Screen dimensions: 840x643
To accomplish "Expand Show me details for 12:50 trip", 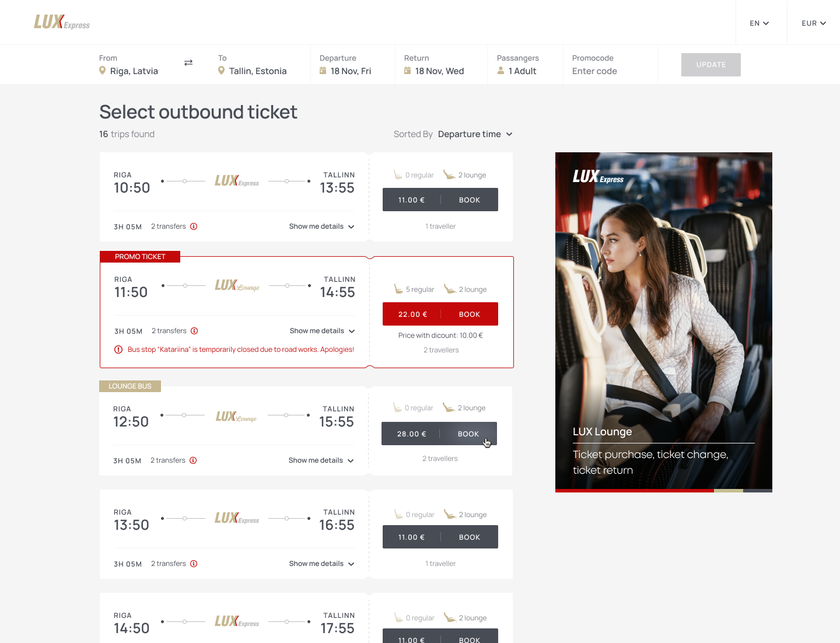I will 321,460.
